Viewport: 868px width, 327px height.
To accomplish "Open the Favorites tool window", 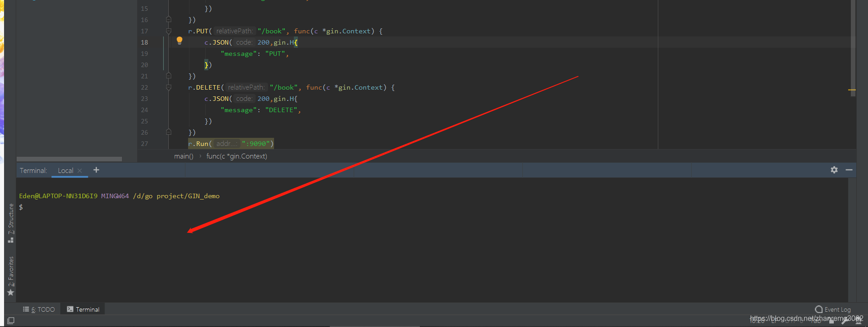I will (11, 276).
